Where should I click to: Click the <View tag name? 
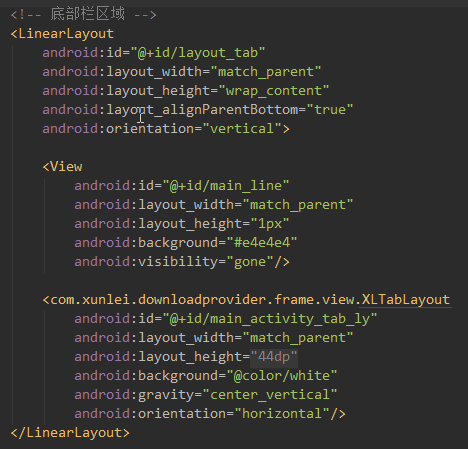pos(63,167)
